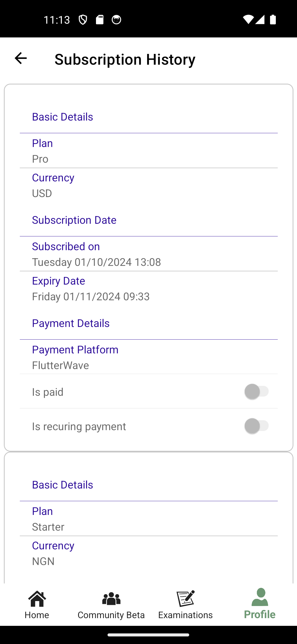The height and width of the screenshot is (644, 297).
Task: Select the Profile person icon
Action: point(260,597)
